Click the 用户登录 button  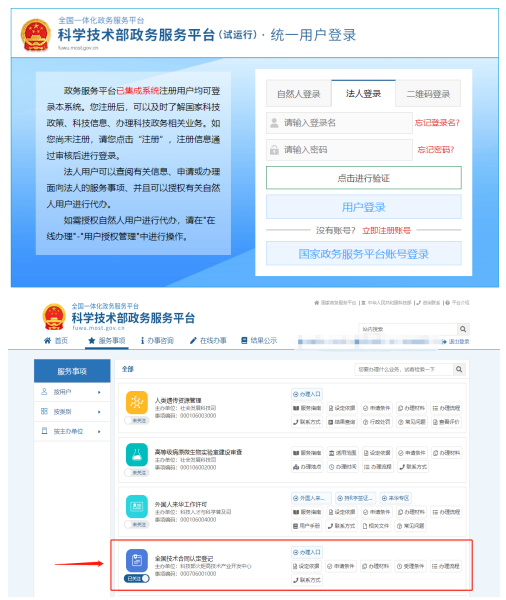click(x=364, y=207)
